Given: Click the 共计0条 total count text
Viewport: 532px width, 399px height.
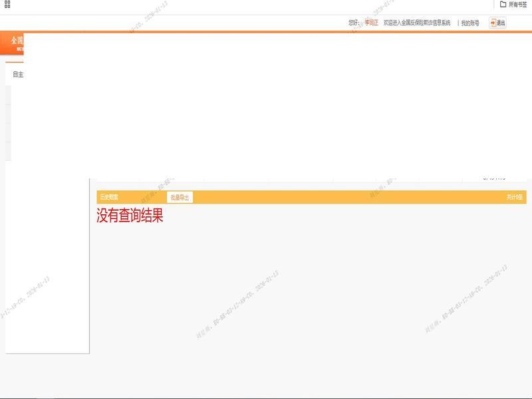Looking at the screenshot, I should (x=514, y=198).
